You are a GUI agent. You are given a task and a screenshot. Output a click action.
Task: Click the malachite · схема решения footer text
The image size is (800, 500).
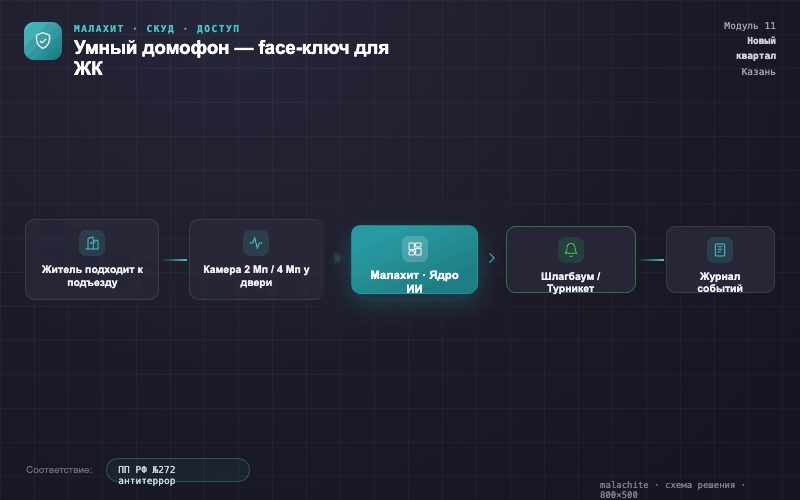coord(672,489)
